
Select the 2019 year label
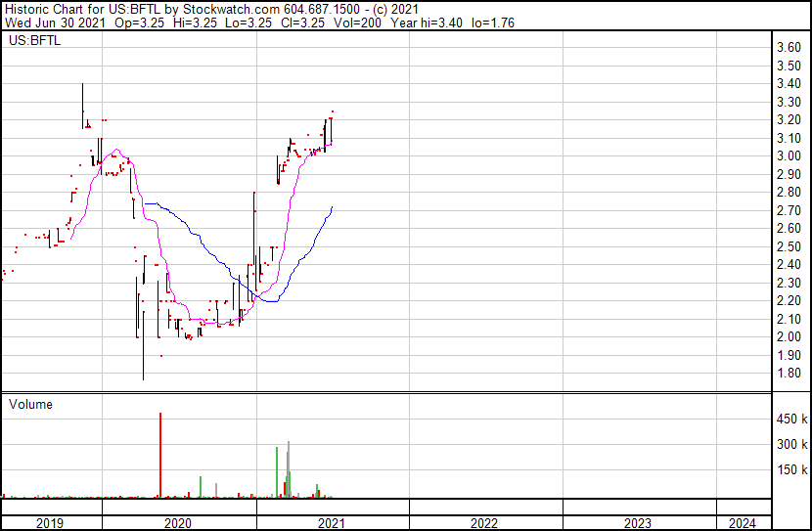click(x=50, y=523)
